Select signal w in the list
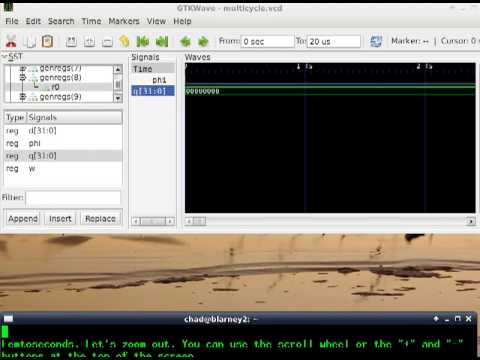480x360 pixels. (32, 168)
